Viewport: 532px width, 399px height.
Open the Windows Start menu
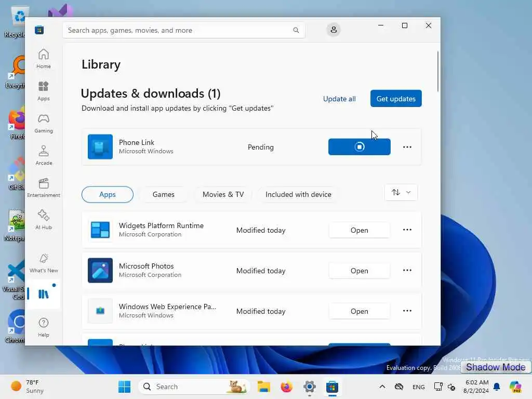125,387
